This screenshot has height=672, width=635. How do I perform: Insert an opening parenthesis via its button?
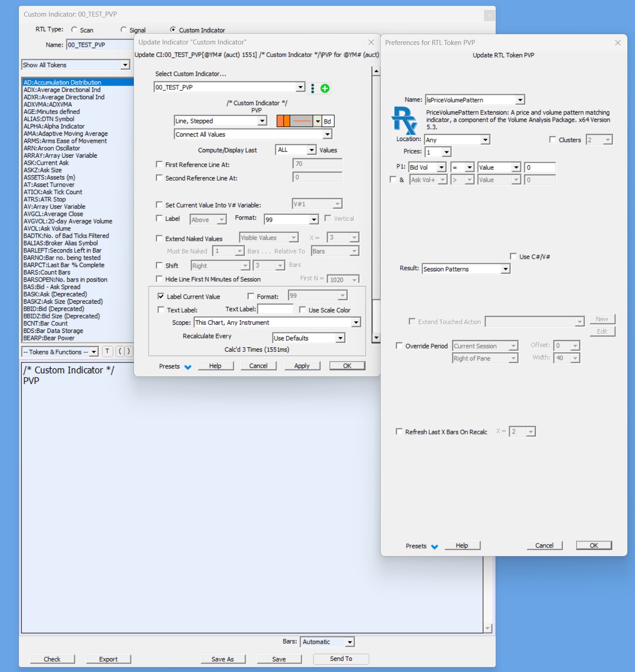(120, 351)
